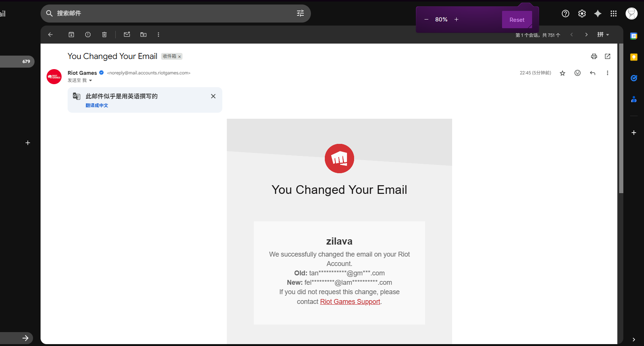This screenshot has height=346, width=644.
Task: Get add-ons with plus icon
Action: pos(634,133)
